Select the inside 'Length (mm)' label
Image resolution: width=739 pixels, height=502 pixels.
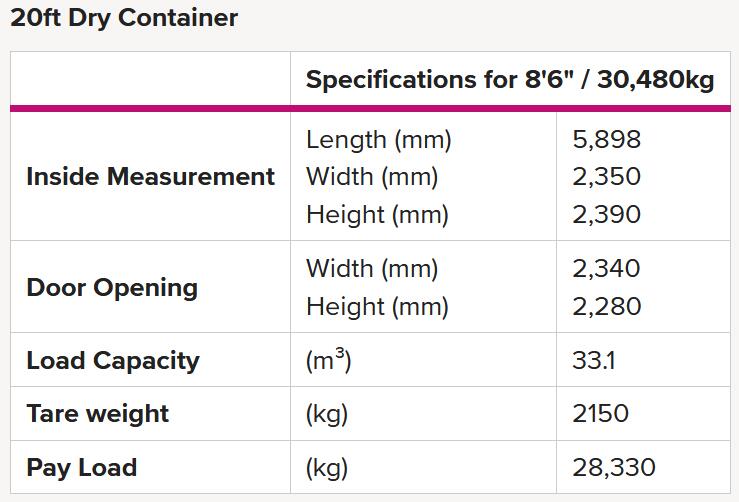point(378,140)
